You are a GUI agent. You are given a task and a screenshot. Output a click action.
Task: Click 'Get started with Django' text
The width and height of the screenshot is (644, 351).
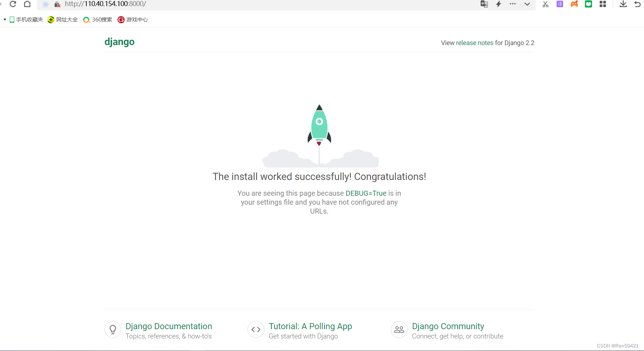tap(303, 336)
